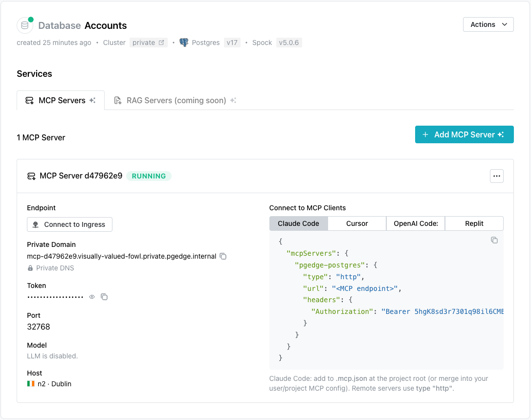Open the private cluster link
Viewport: 531px width, 420px height.
click(x=148, y=43)
